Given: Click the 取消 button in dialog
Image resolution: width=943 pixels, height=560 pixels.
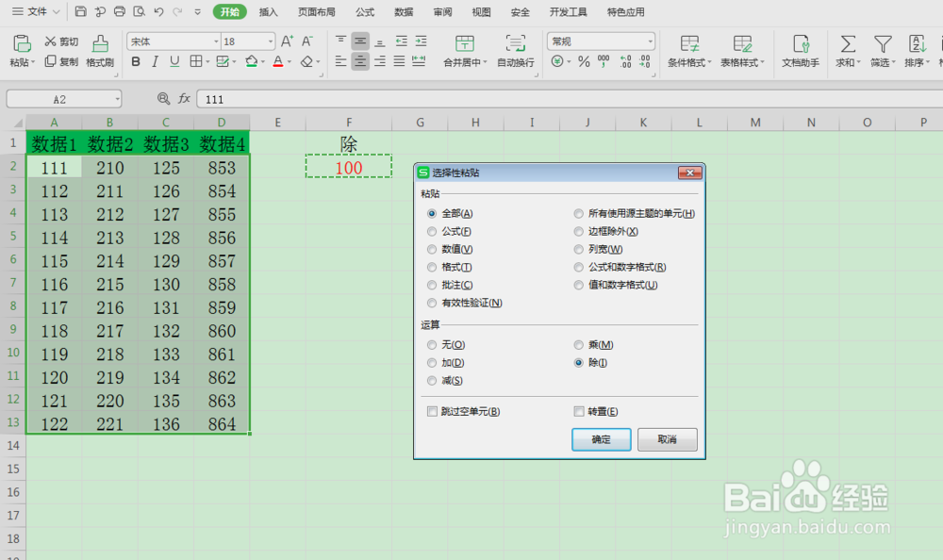Looking at the screenshot, I should tap(667, 439).
